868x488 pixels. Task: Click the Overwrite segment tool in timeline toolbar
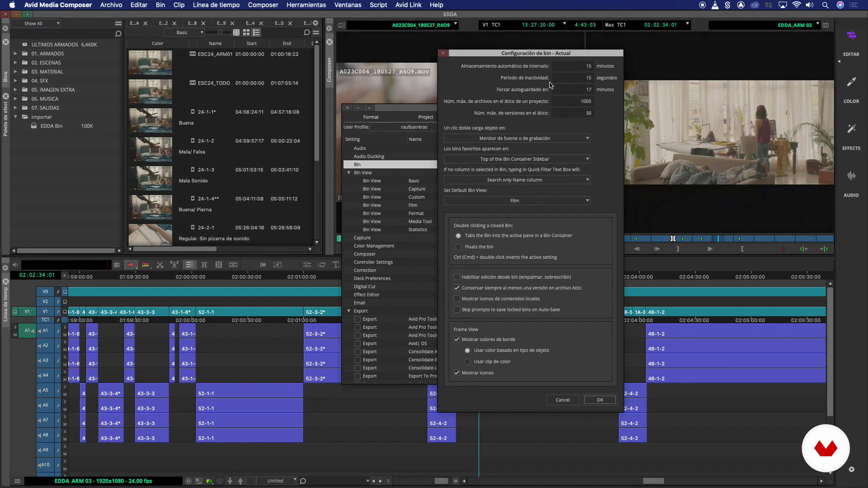[x=146, y=265]
